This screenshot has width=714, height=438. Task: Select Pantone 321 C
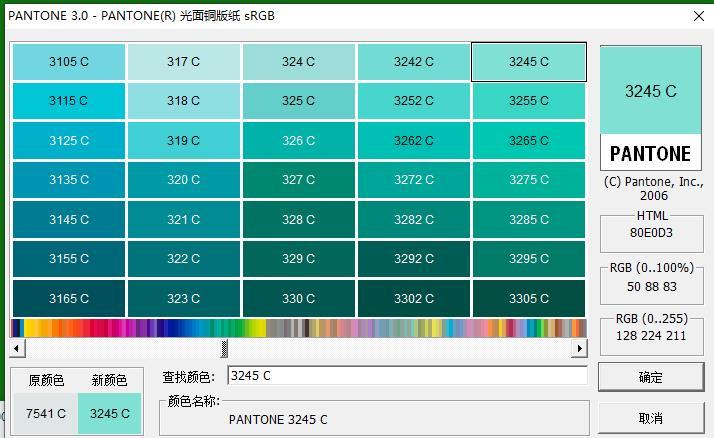pyautogui.click(x=184, y=219)
